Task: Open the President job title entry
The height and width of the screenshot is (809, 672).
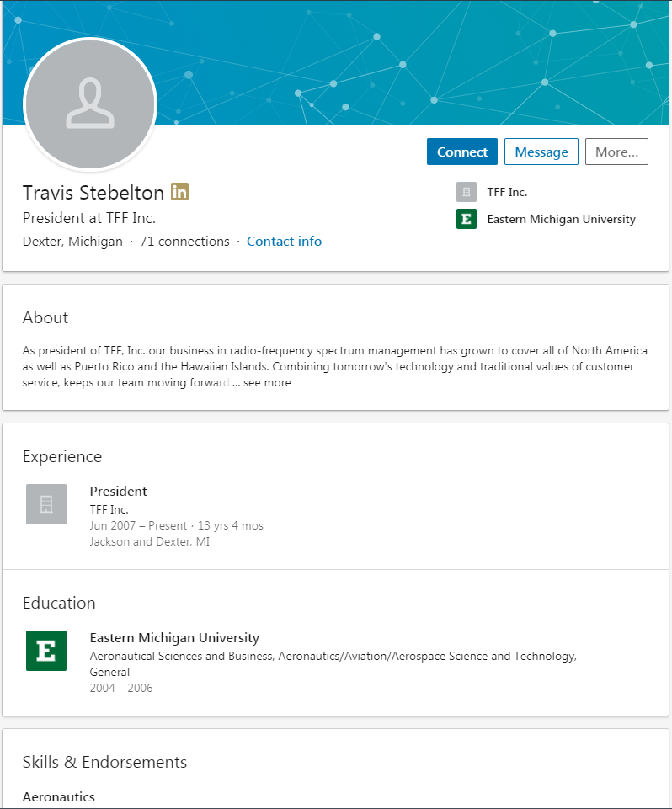Action: click(x=119, y=491)
